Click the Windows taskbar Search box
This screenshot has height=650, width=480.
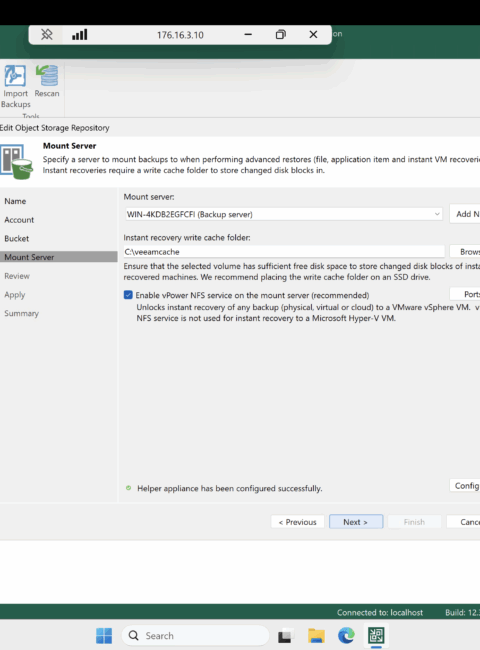pyautogui.click(x=196, y=635)
